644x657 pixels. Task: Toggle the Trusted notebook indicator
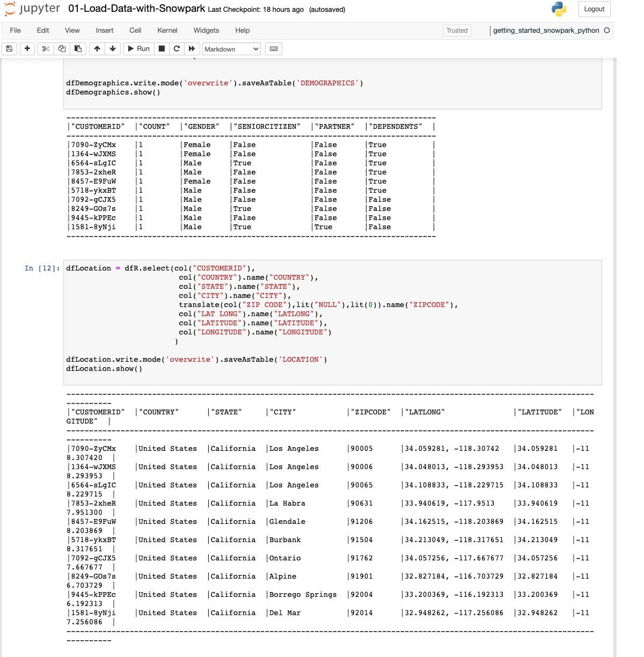[457, 31]
